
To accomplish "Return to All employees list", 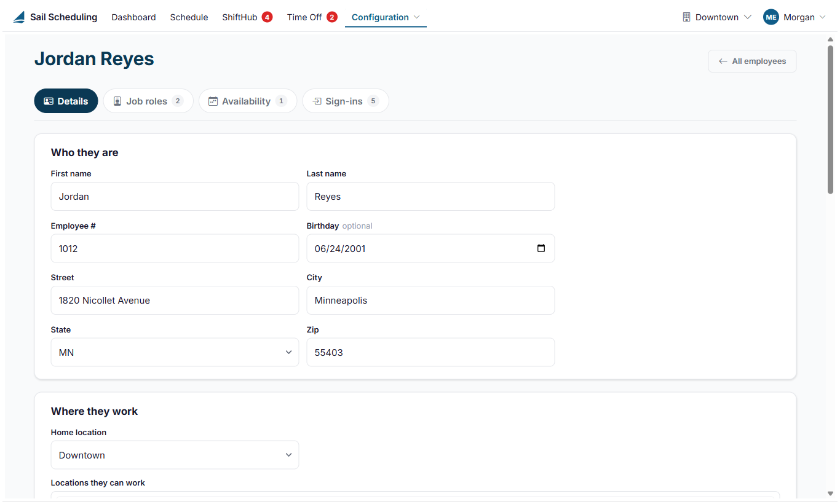I will coord(752,61).
